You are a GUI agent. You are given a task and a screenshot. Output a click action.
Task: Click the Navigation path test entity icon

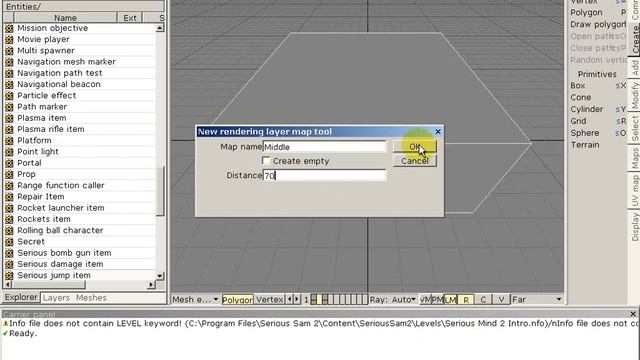(x=9, y=73)
